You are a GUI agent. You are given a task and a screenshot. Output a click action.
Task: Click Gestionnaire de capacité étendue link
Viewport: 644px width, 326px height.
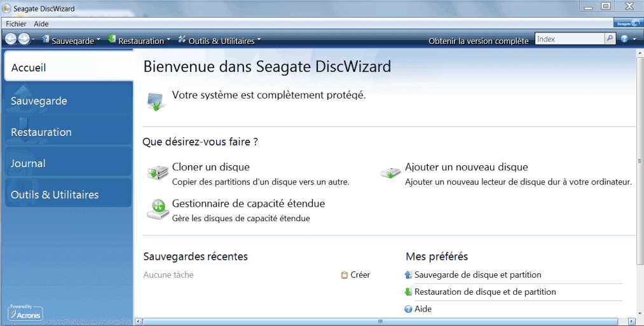[249, 203]
